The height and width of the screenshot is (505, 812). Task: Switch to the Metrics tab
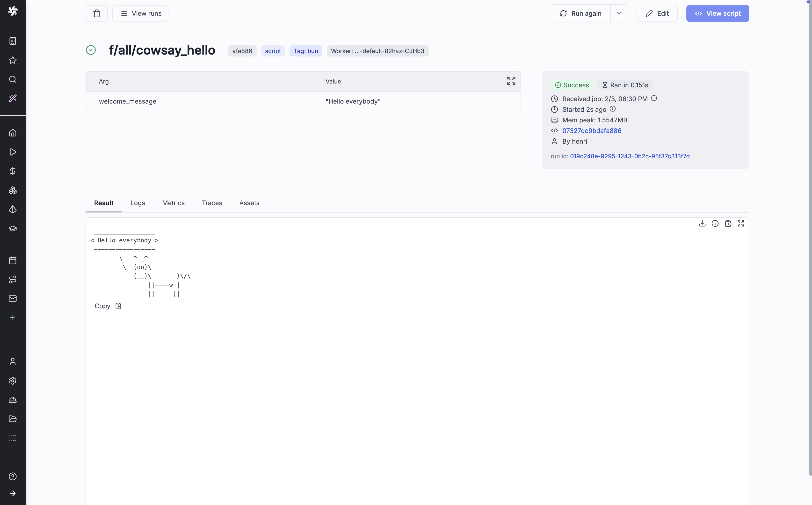tap(173, 203)
